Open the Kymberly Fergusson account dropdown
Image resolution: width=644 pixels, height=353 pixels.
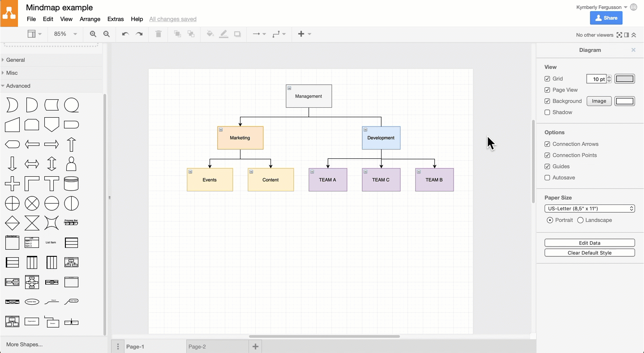pyautogui.click(x=601, y=7)
